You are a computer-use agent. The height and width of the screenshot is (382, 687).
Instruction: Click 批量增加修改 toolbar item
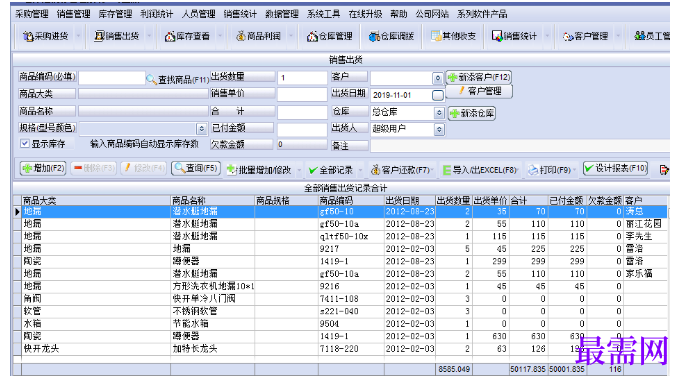click(259, 170)
